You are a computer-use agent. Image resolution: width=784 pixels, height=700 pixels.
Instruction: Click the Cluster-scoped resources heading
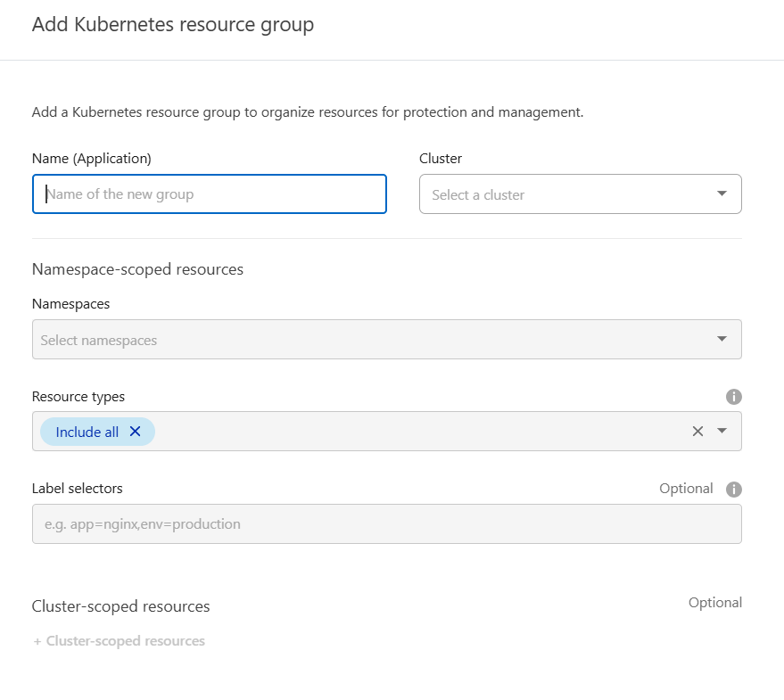pos(121,606)
